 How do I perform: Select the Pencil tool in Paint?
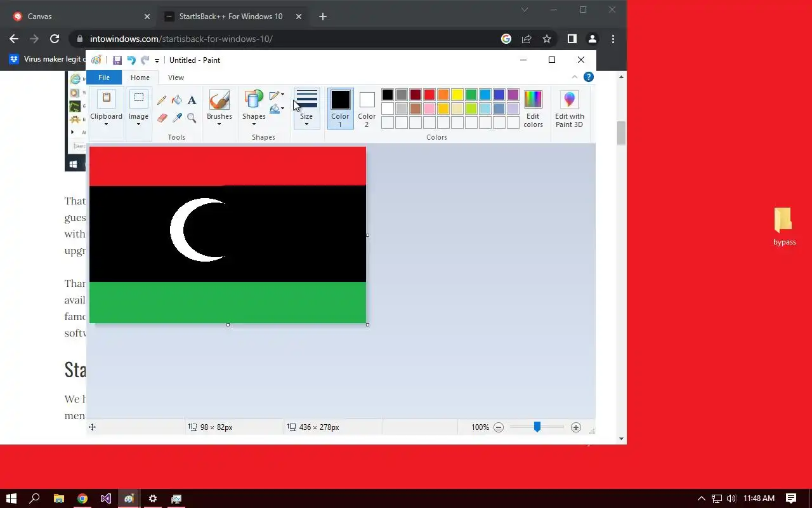[162, 100]
